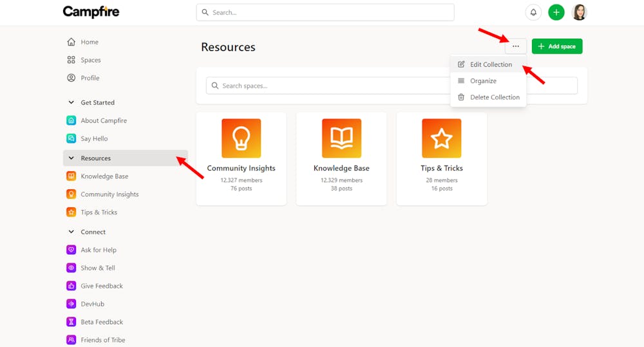The height and width of the screenshot is (347, 644).
Task: Click the Tips & Tricks card title
Action: [442, 168]
